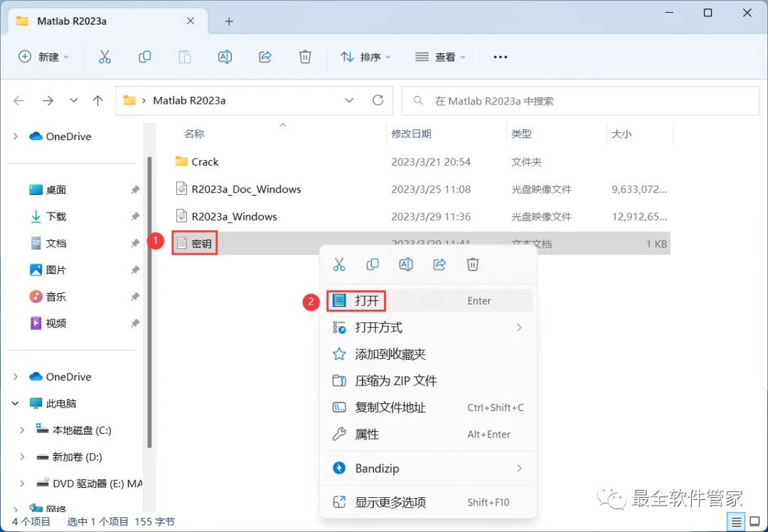Click the search box for Matlab R2023a
The height and width of the screenshot is (532, 768).
point(580,101)
